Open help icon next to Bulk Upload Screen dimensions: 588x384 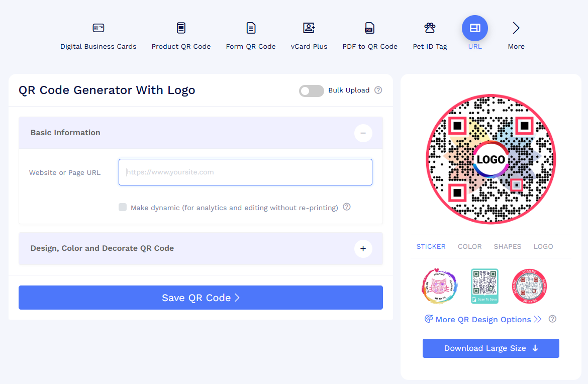click(378, 90)
